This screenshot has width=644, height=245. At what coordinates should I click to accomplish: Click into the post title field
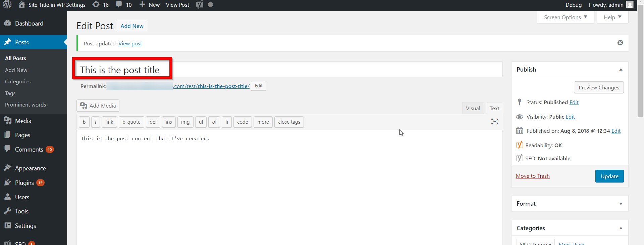289,70
